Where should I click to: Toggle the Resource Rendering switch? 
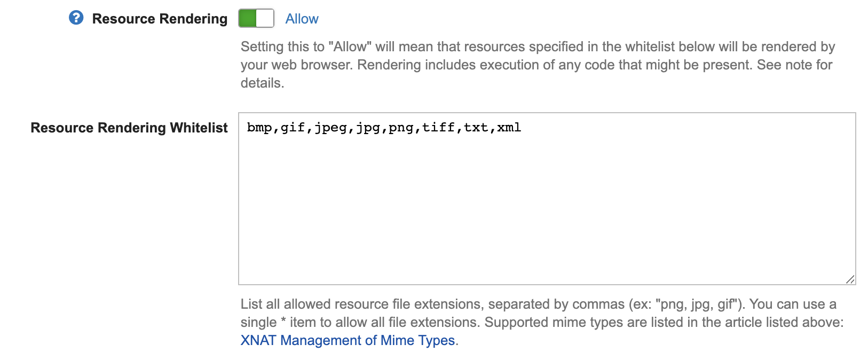[256, 18]
